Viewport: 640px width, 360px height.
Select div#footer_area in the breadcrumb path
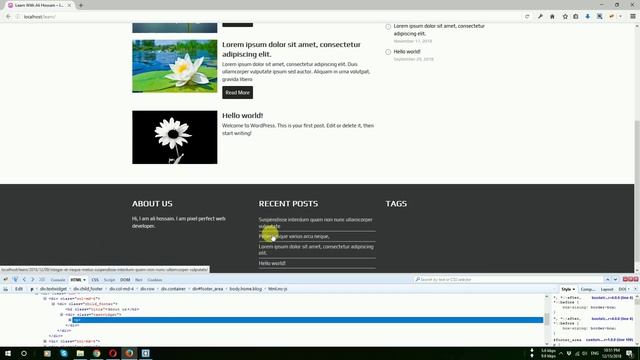click(208, 289)
